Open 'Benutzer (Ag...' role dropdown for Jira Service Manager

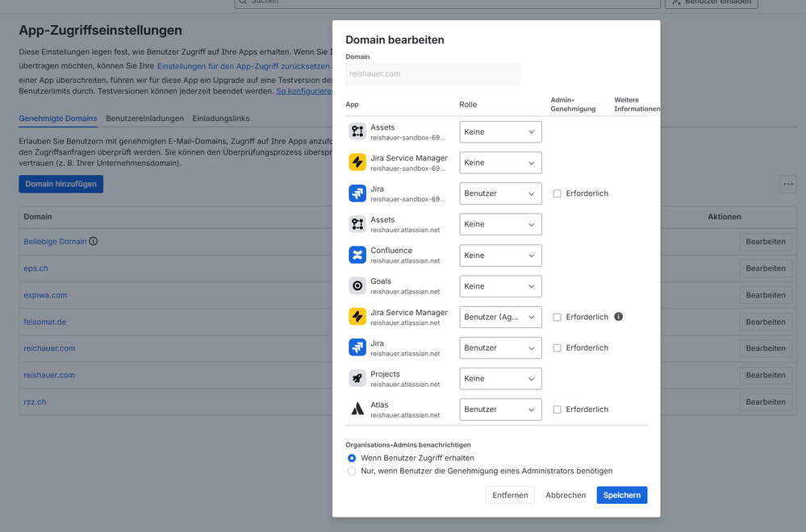click(500, 317)
